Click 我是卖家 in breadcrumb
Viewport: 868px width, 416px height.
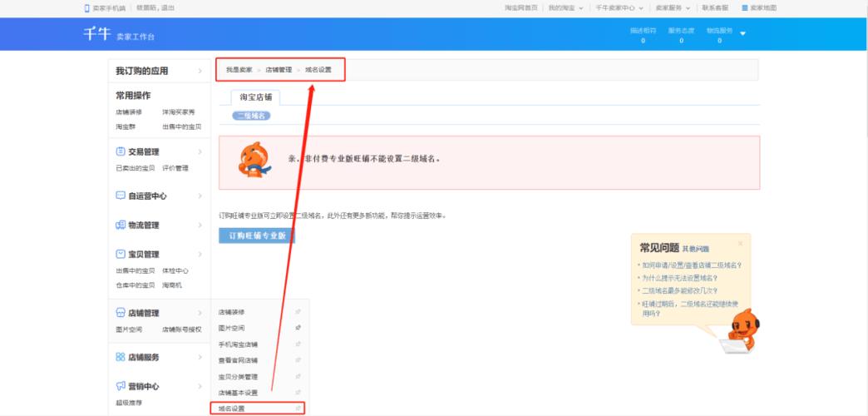point(239,70)
